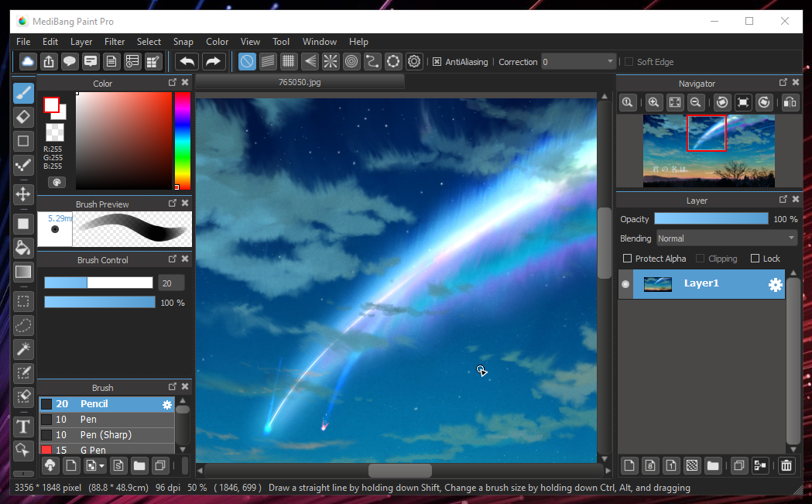Zoom in using Navigator magnifier plus
812x504 pixels.
(x=653, y=102)
